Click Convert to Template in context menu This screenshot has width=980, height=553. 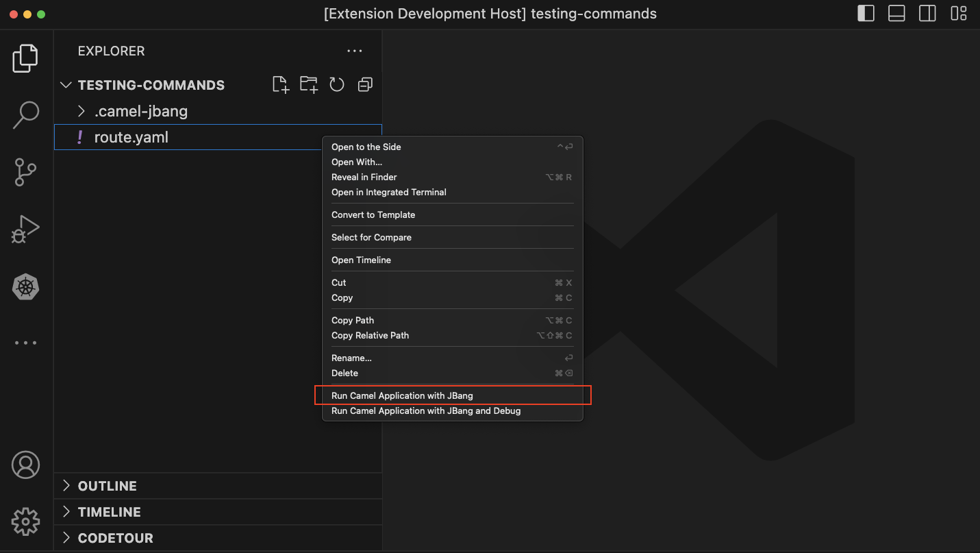click(373, 214)
